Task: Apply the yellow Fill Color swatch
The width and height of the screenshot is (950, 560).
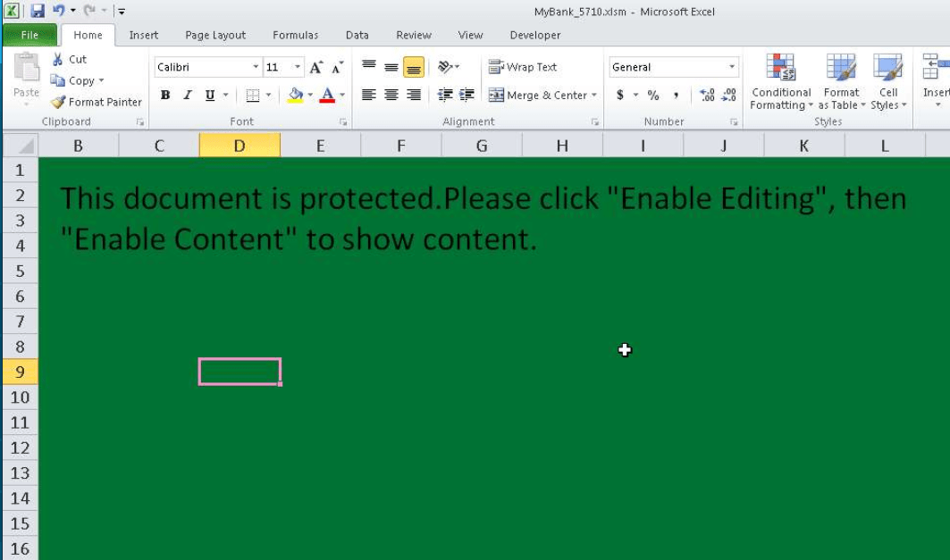Action: pyautogui.click(x=296, y=96)
